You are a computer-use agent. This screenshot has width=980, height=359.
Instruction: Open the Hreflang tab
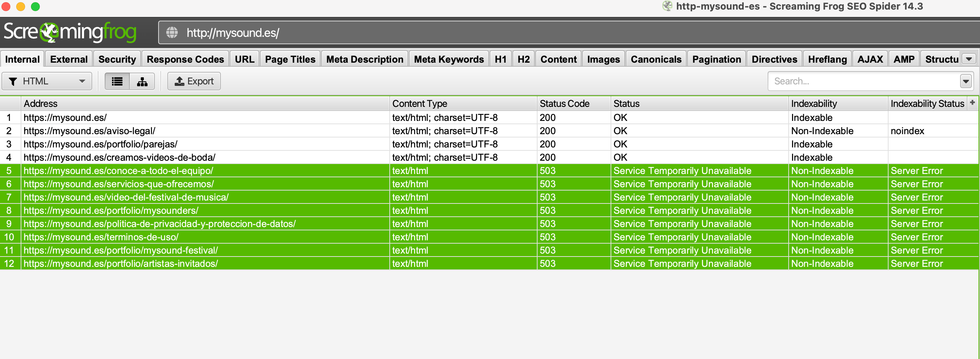coord(827,59)
